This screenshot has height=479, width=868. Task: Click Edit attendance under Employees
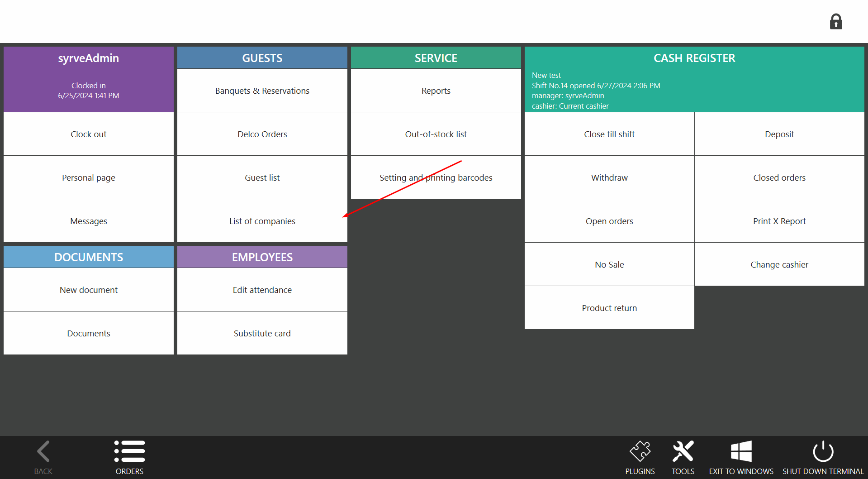tap(262, 290)
